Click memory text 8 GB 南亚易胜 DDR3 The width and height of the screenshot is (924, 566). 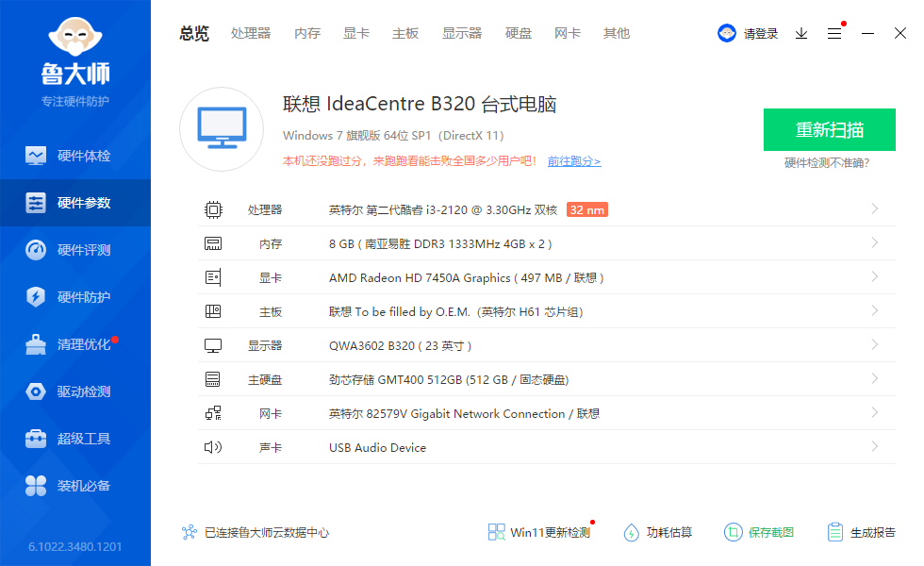point(440,244)
